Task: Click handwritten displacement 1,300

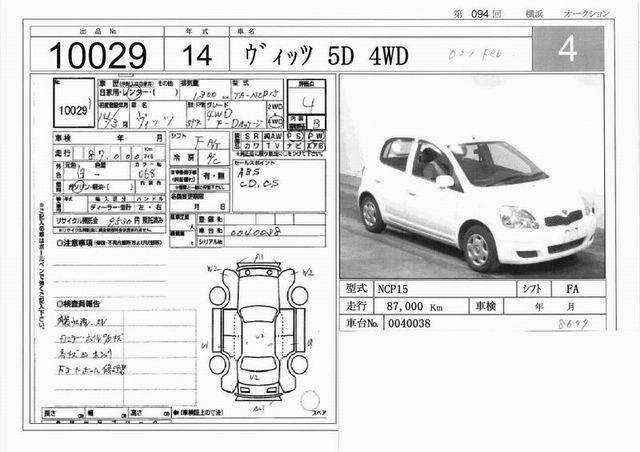Action: click(204, 95)
